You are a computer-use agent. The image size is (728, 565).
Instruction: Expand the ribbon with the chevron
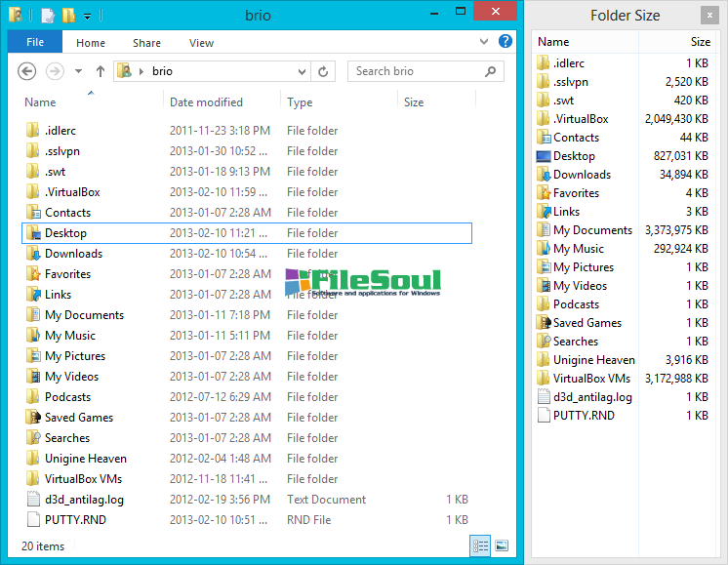pos(486,42)
